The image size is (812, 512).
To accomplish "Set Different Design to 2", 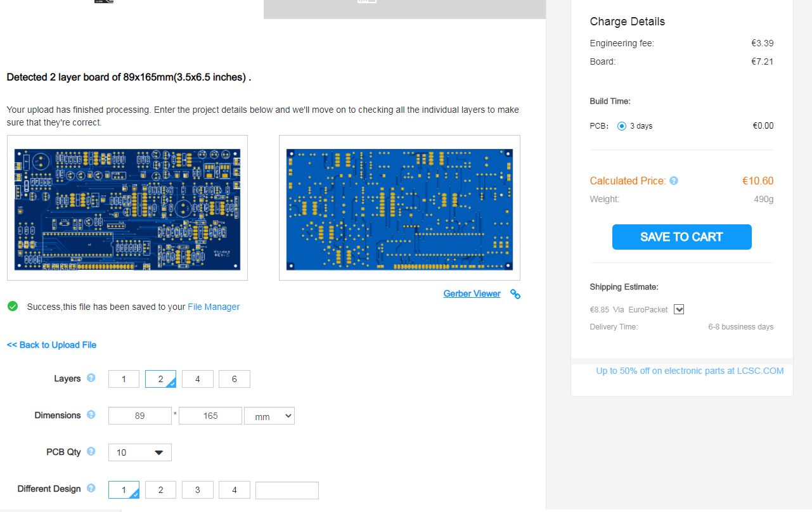I will point(161,490).
